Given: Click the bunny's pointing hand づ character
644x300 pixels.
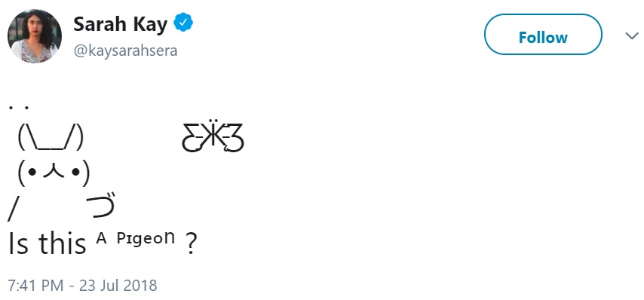Looking at the screenshot, I should click(x=101, y=204).
